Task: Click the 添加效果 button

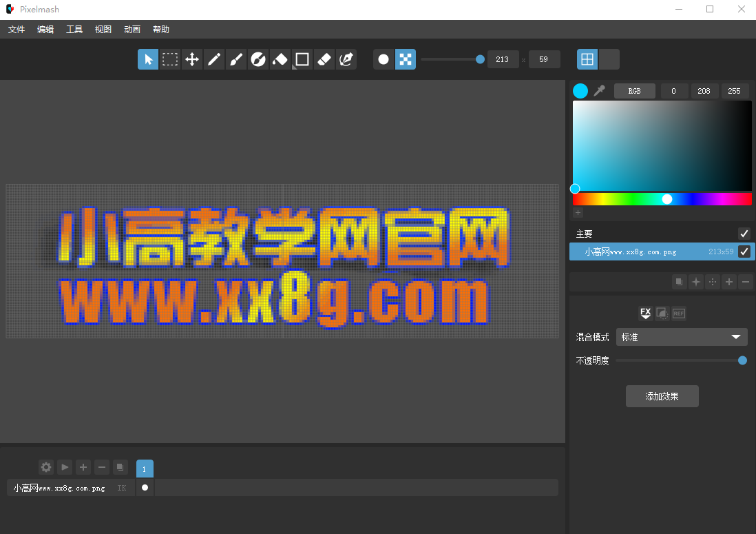Action: coord(662,396)
